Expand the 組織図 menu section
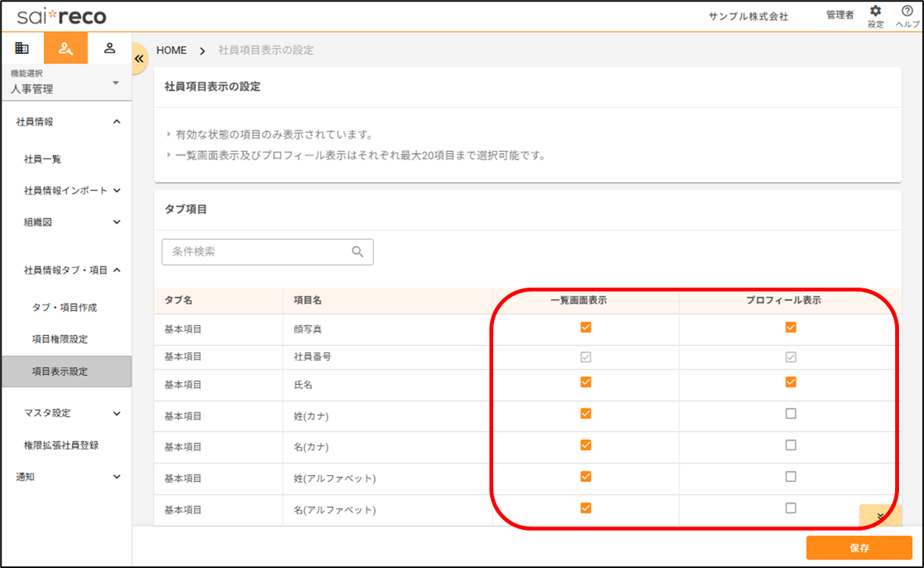Viewport: 924px width, 568px height. [x=116, y=222]
